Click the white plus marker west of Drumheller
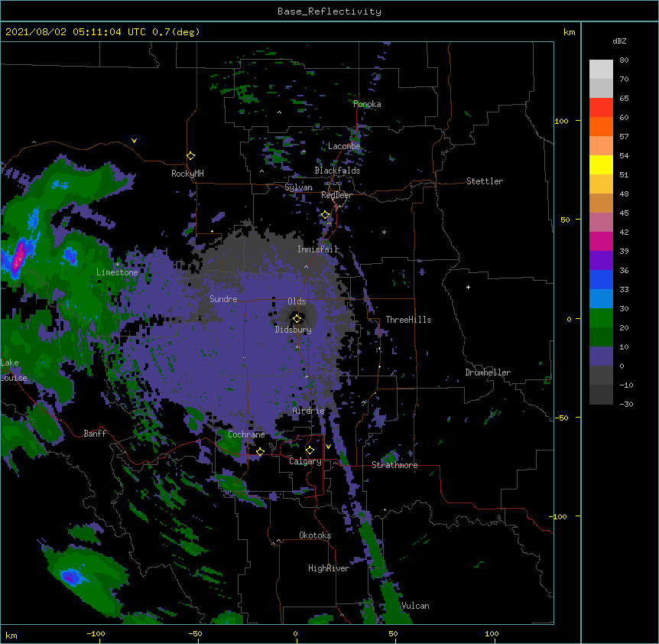 [x=468, y=287]
